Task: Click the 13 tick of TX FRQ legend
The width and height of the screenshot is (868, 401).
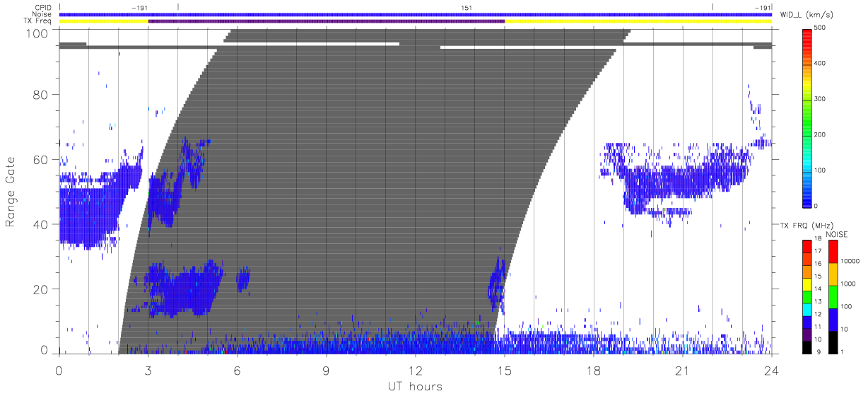Action: coord(818,301)
